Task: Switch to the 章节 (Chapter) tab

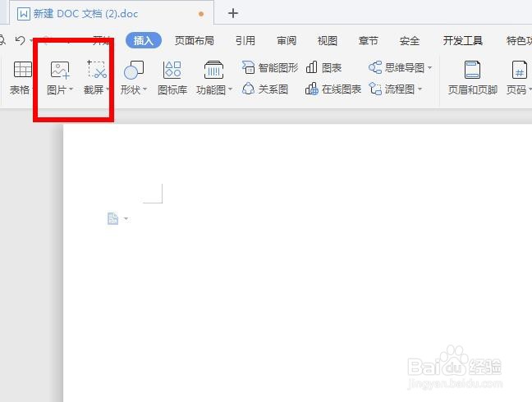Action: (368, 41)
